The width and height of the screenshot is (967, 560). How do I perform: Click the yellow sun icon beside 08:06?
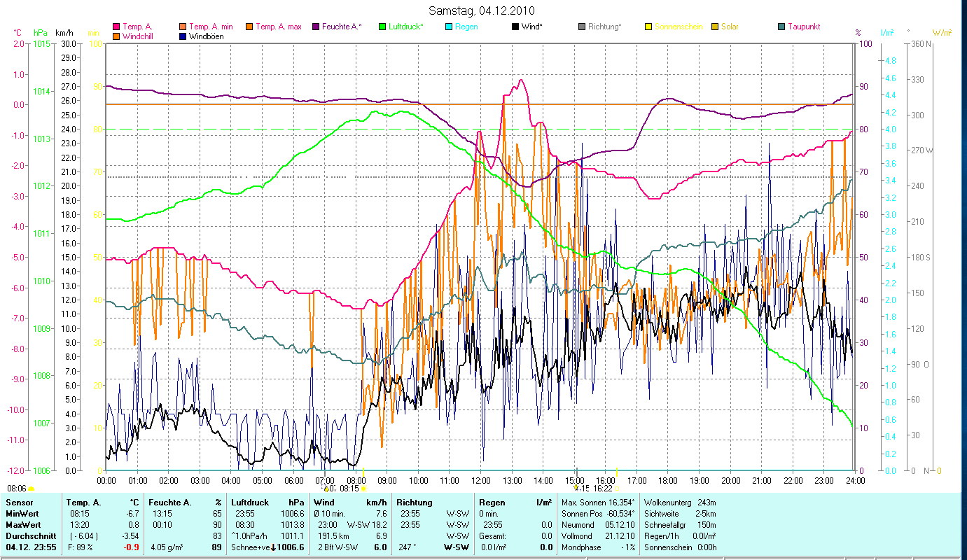pyautogui.click(x=32, y=489)
